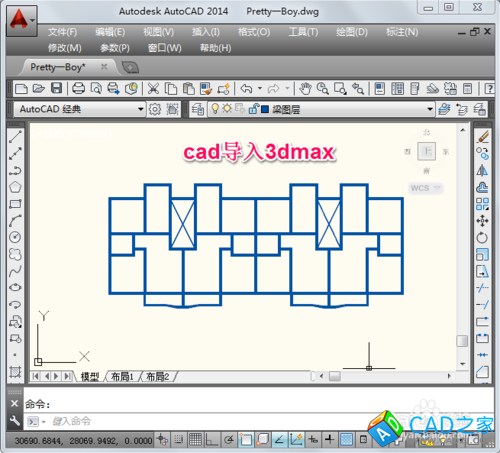Toggle Object Snap in status bar
Viewport: 500px width, 453px height.
pos(246,440)
